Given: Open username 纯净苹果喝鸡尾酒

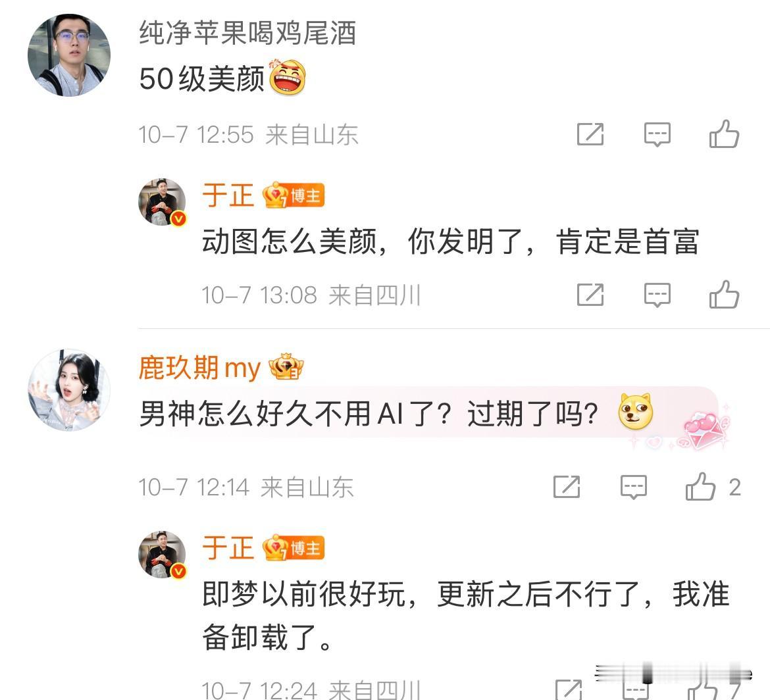Looking at the screenshot, I should coord(247,34).
